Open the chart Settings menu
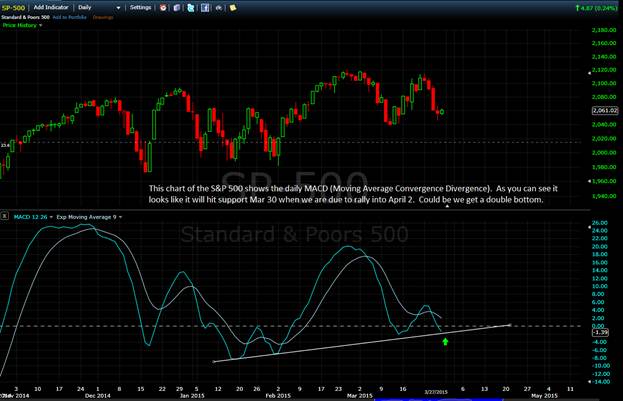623x401 pixels. tap(140, 7)
